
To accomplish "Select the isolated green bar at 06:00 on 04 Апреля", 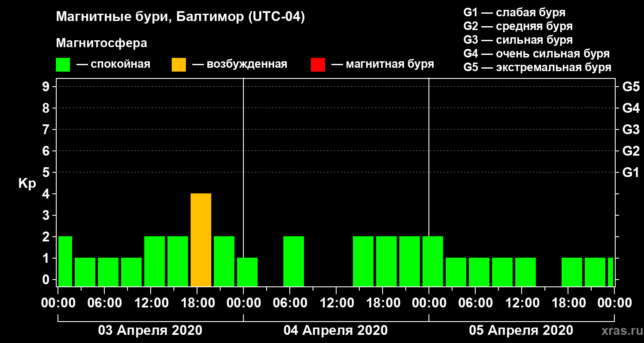I will click(x=294, y=261).
